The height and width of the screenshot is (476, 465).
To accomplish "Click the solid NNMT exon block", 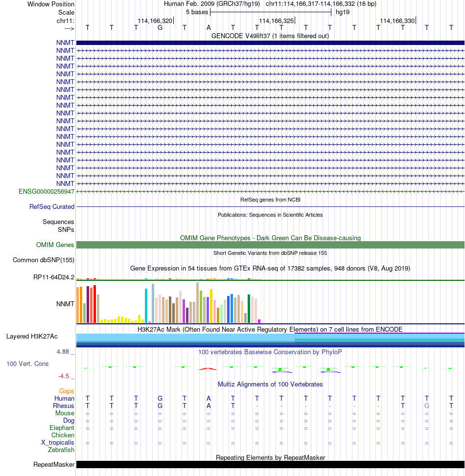I will [x=270, y=43].
